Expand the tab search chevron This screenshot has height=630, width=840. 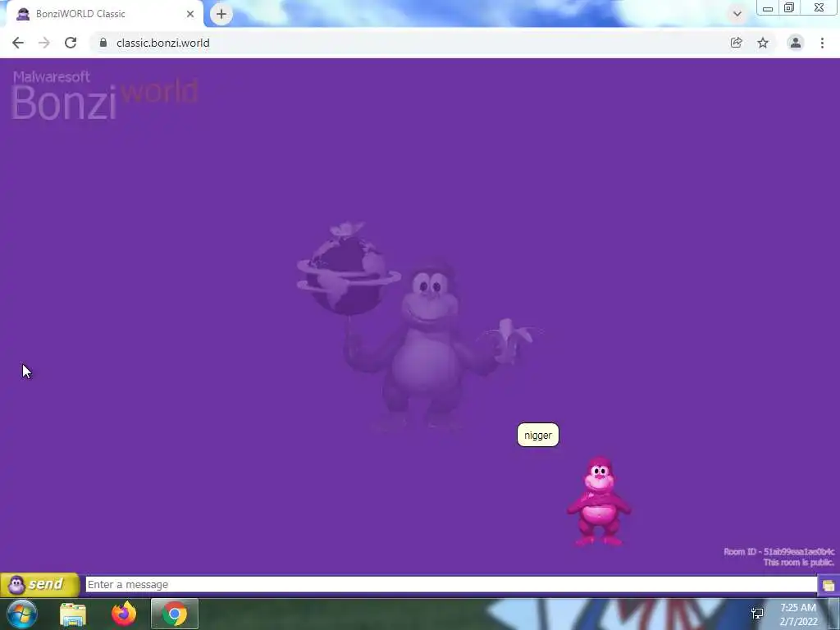pos(737,14)
